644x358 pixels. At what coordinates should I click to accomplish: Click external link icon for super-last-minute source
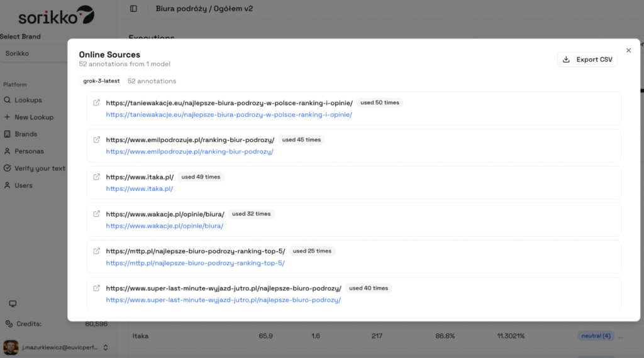pos(96,288)
